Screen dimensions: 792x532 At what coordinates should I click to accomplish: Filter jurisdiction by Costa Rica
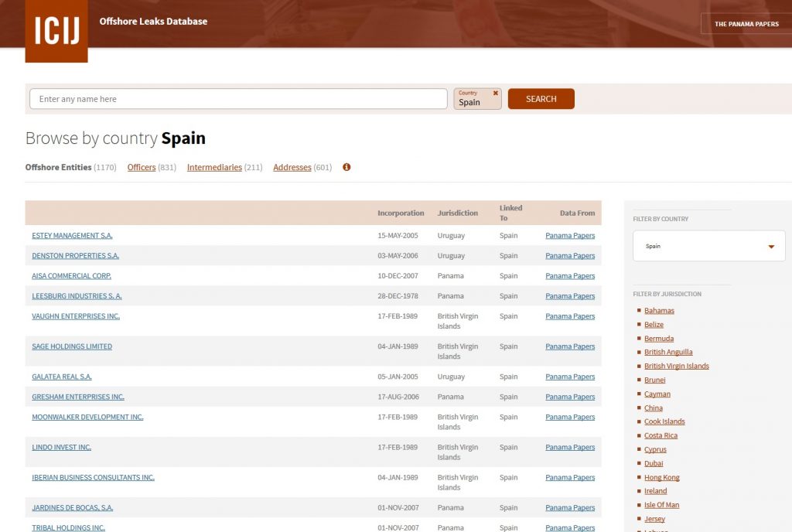click(661, 435)
